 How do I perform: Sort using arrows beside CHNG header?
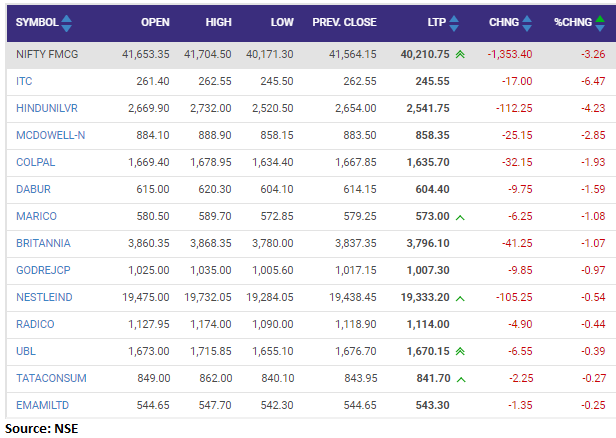coord(526,22)
